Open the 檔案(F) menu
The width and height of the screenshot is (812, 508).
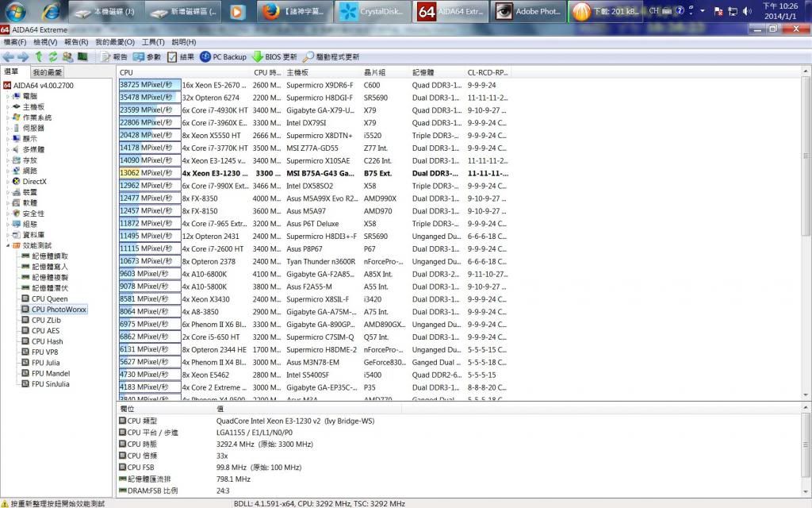(x=15, y=42)
